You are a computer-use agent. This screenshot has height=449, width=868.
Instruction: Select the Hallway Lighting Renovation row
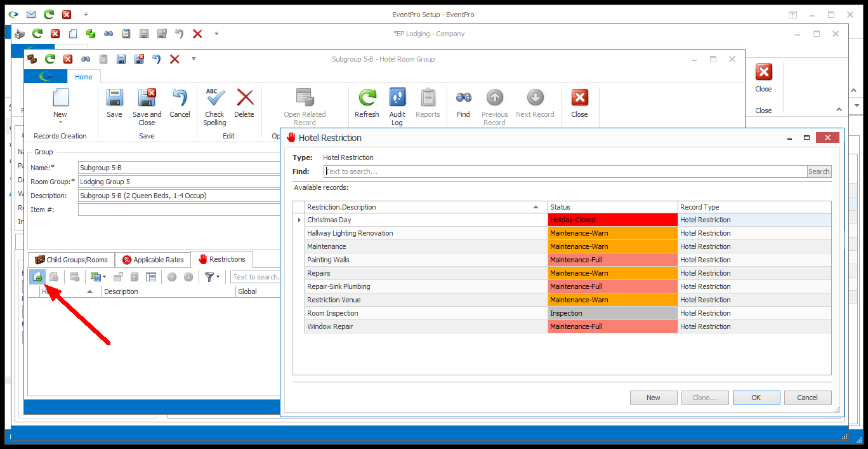tap(562, 233)
